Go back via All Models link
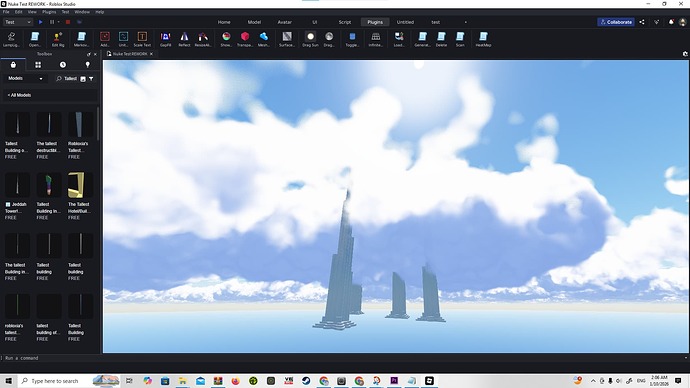Image resolution: width=690 pixels, height=388 pixels. [x=19, y=95]
